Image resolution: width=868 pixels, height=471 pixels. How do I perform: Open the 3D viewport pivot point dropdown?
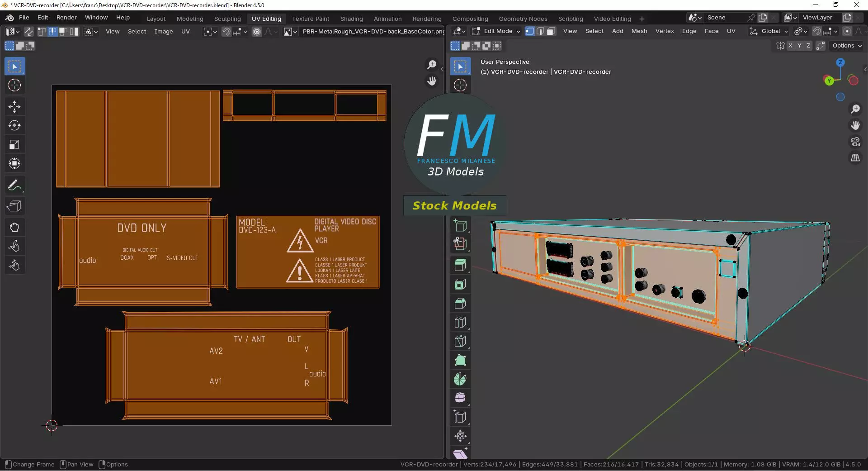point(801,31)
